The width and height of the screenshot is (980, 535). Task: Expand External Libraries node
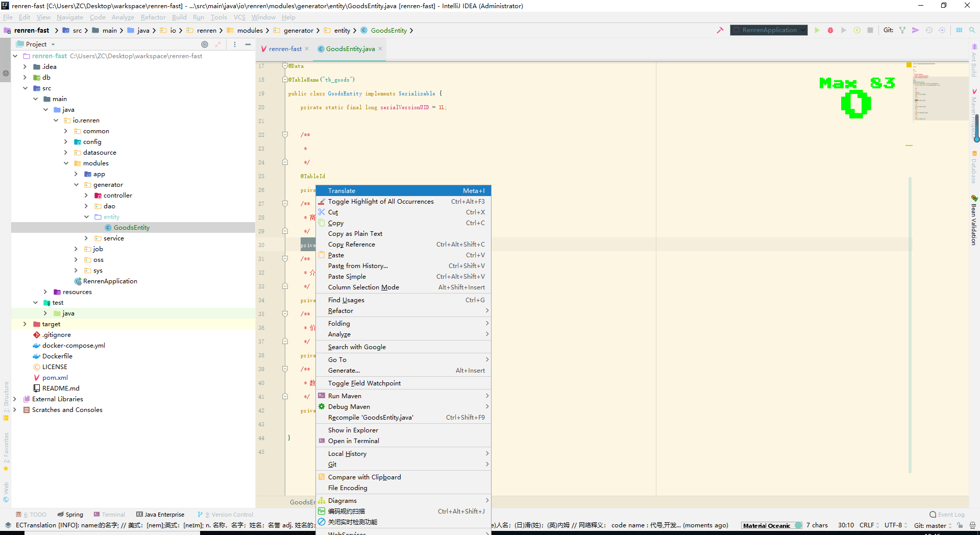(x=15, y=399)
